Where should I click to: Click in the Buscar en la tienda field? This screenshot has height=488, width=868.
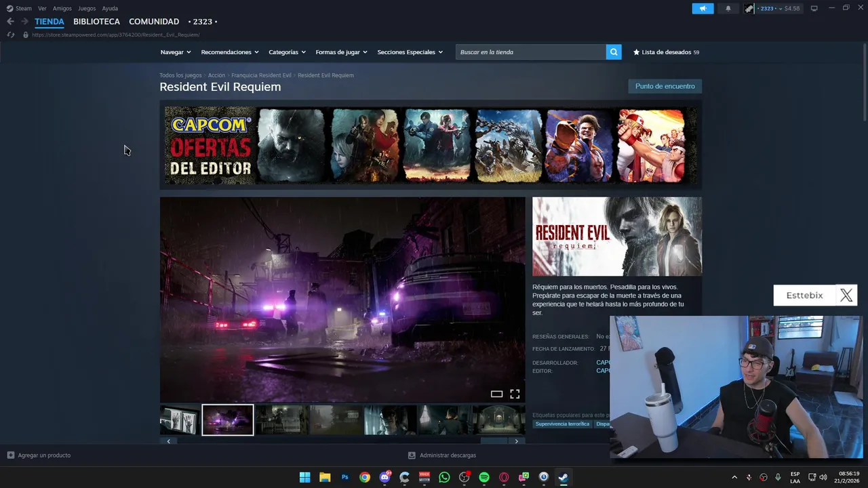click(x=531, y=52)
